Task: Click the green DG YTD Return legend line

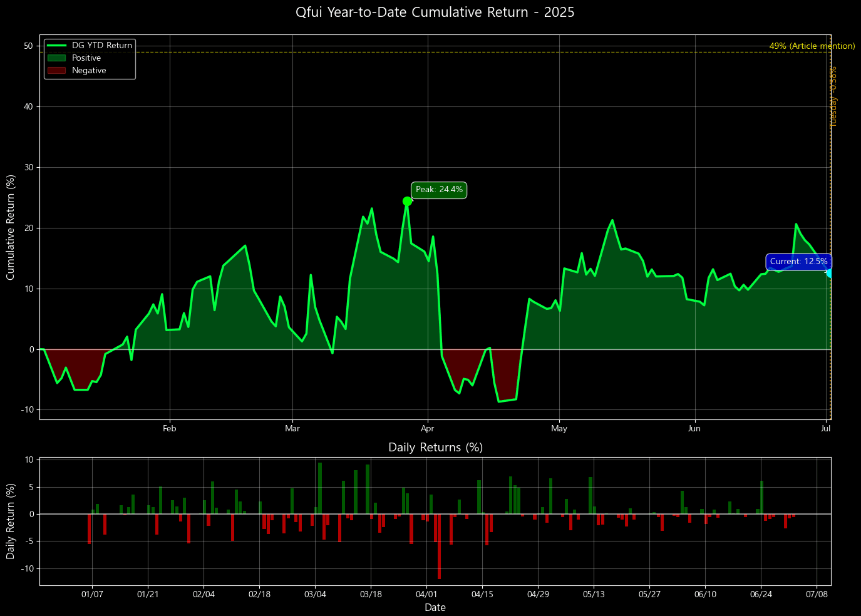Action: (57, 46)
